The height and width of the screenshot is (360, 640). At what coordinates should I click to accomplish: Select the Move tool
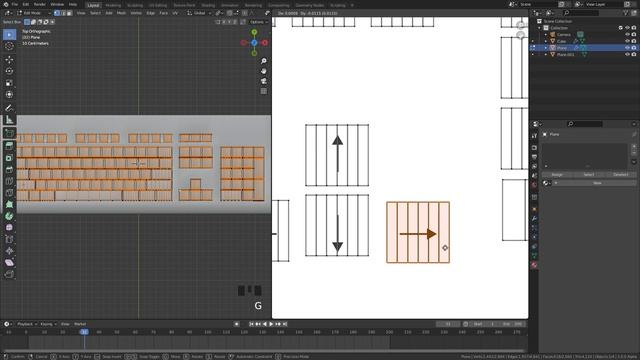click(x=9, y=60)
